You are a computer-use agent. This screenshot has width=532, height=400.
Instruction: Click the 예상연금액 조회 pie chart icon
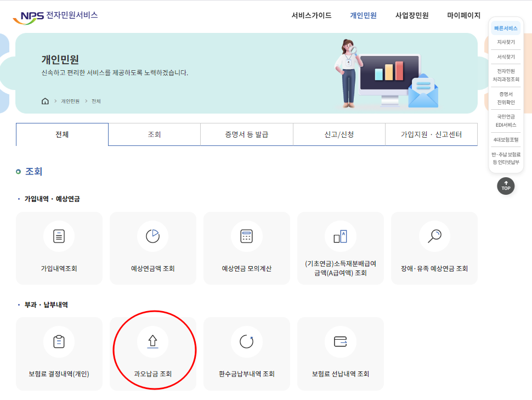tap(152, 236)
